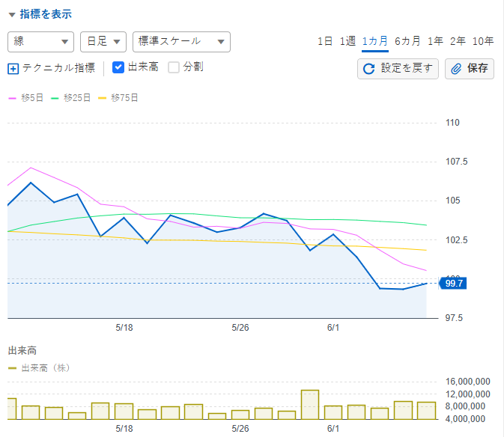Click the 出来高（株） volume legend entry
Image resolution: width=504 pixels, height=437 pixels.
[x=39, y=368]
